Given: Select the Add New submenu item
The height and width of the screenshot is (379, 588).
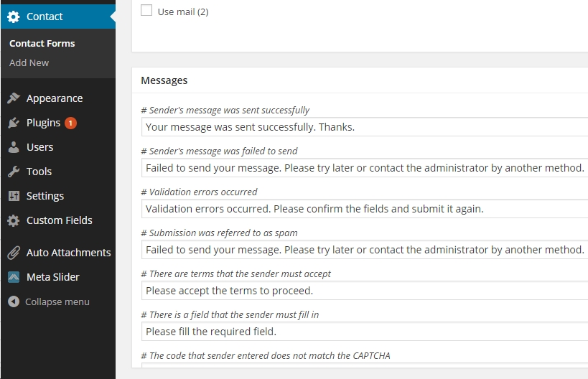Looking at the screenshot, I should click(x=29, y=62).
